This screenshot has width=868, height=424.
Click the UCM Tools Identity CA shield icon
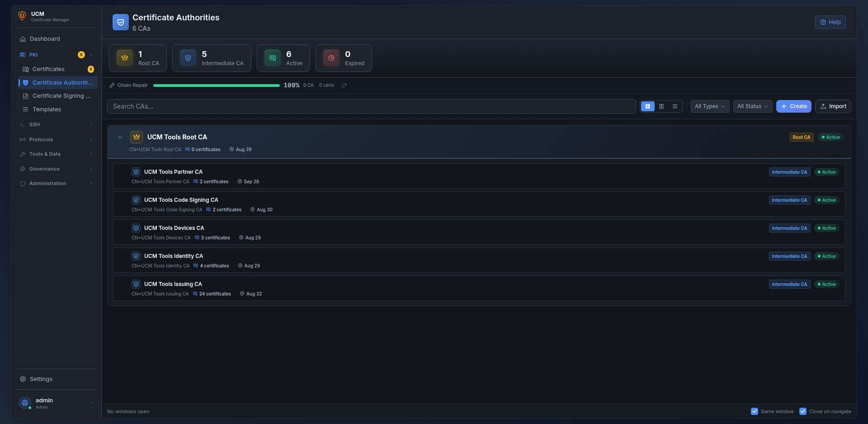pos(136,256)
